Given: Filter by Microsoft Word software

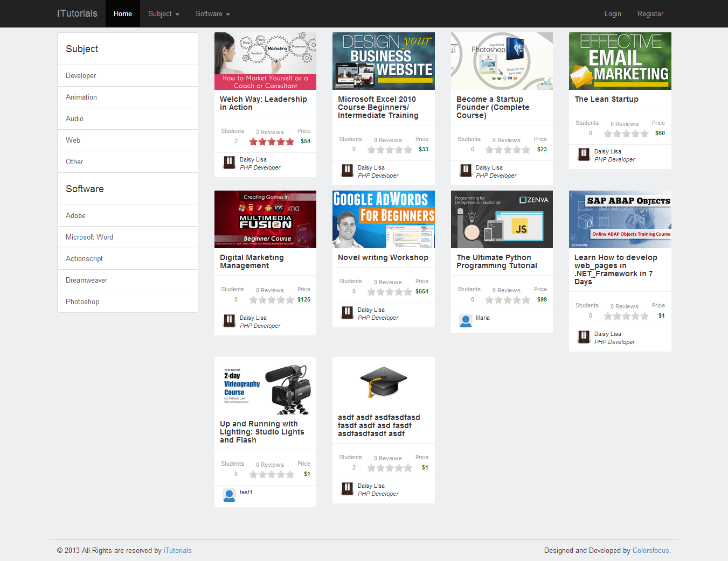Looking at the screenshot, I should (128, 237).
